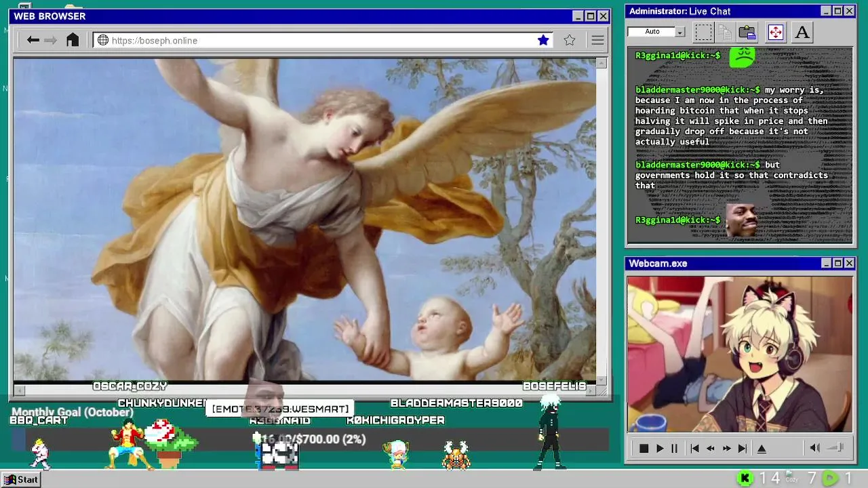This screenshot has width=868, height=488.
Task: Click the paste briefcase icon in Live Chat
Action: (747, 32)
